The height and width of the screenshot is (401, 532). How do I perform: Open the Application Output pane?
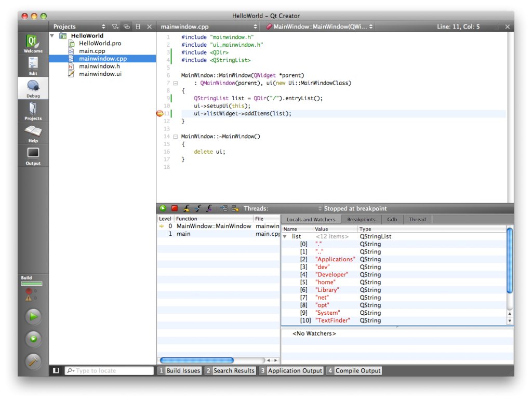click(291, 370)
